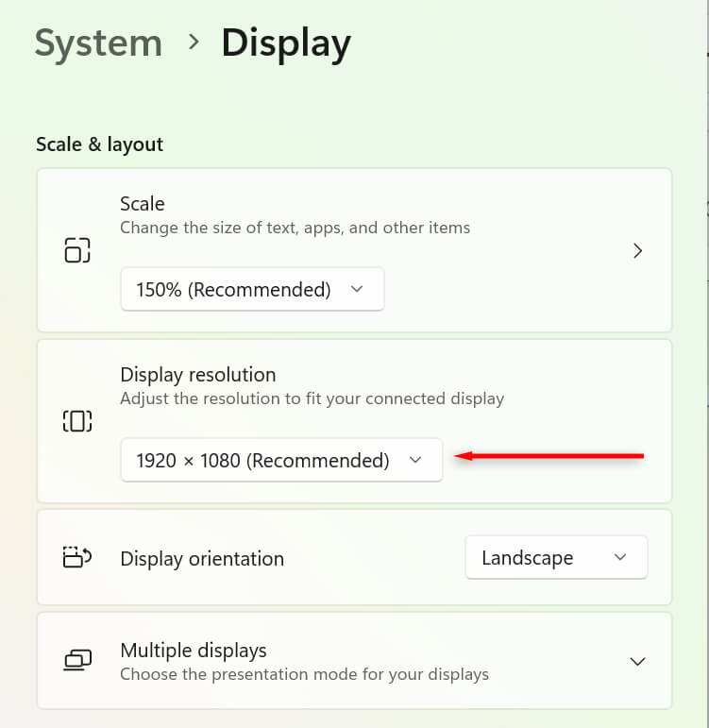
Task: Click the chevron inside the 1920 × 1080 dropdown
Action: point(414,460)
